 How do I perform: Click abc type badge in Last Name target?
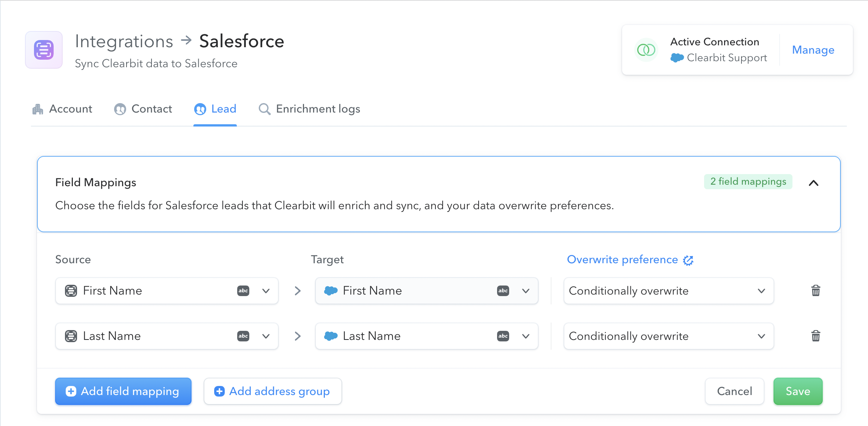pos(503,336)
